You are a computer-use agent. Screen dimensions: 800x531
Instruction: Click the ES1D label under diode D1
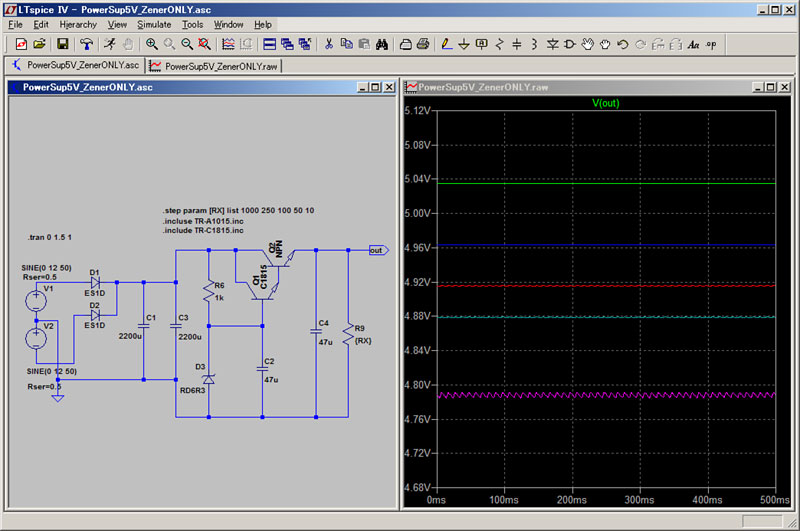click(94, 293)
